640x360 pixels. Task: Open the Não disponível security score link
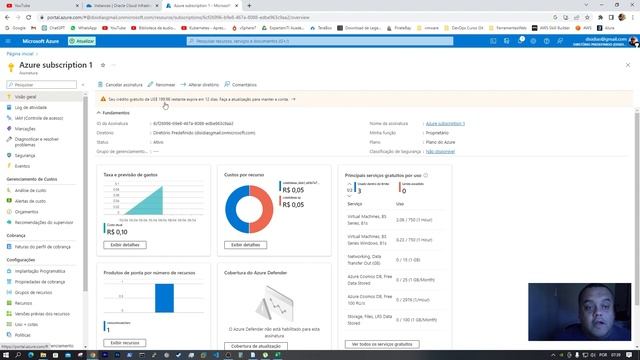440,152
